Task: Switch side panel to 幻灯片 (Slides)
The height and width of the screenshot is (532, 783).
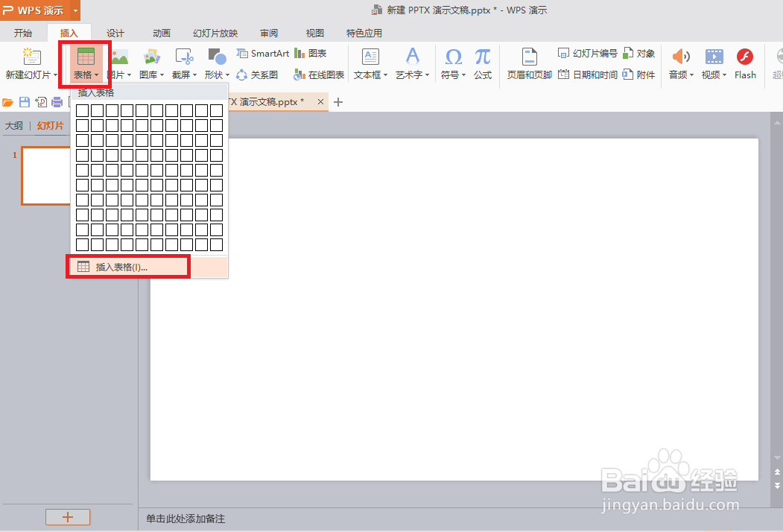Action: coord(51,125)
